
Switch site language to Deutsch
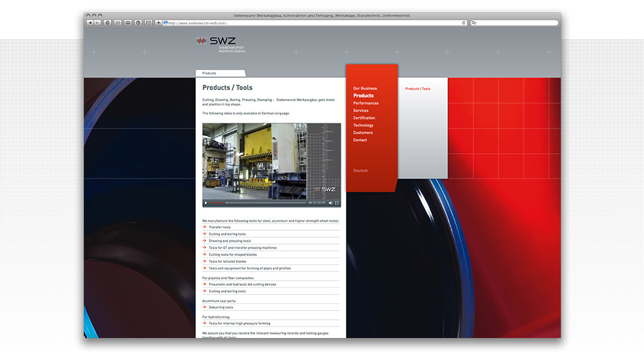point(361,171)
